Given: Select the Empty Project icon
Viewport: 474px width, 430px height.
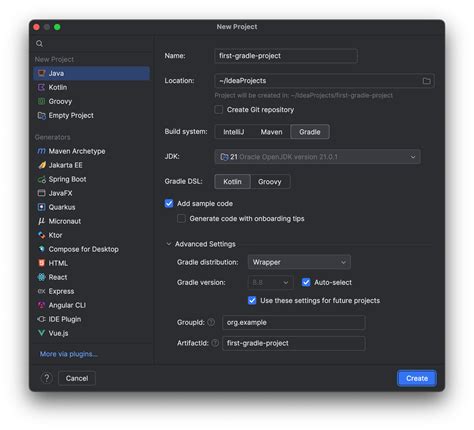Looking at the screenshot, I should 41,115.
